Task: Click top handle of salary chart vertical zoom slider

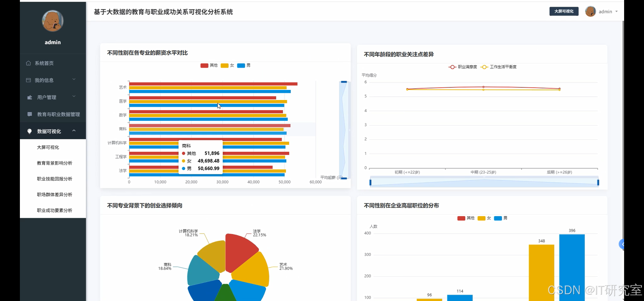Action: 344,82
